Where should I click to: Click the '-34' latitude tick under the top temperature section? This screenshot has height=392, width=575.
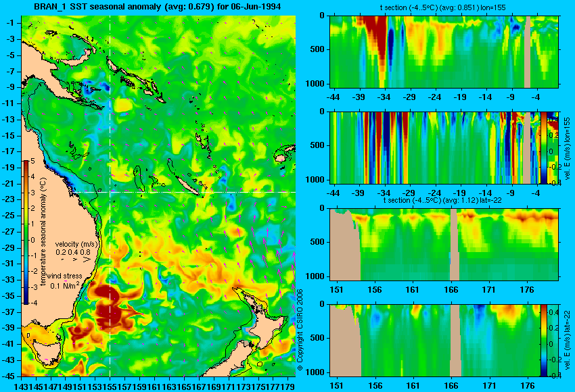tap(384, 97)
